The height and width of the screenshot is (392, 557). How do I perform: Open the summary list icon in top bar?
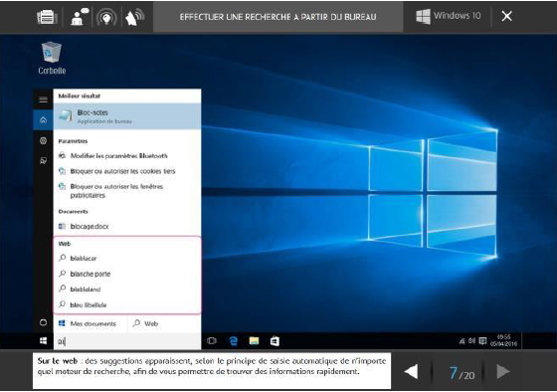click(47, 17)
